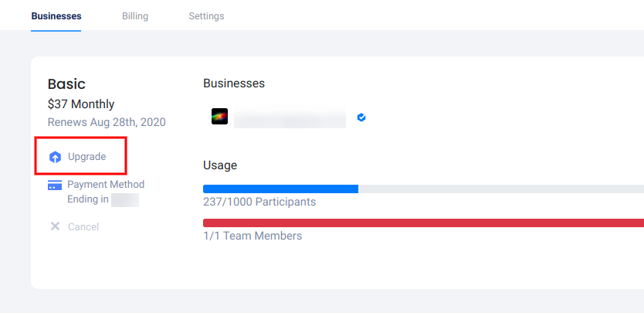This screenshot has width=644, height=313.
Task: Open the Settings tab
Action: click(206, 15)
